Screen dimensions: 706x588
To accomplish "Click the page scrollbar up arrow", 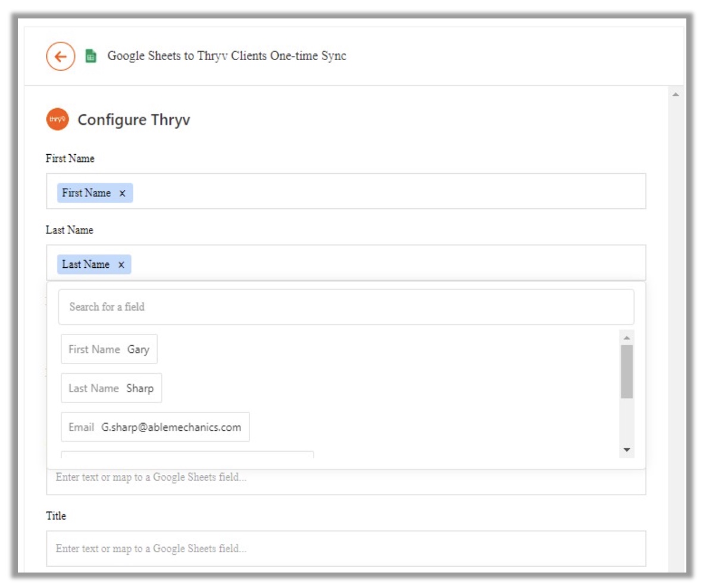I will pos(676,95).
